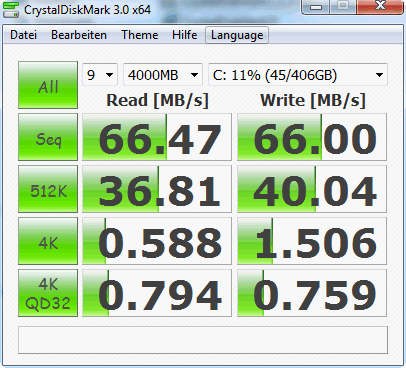Close the CrystalDiskMark window
This screenshot has width=406, height=368.
pos(380,7)
